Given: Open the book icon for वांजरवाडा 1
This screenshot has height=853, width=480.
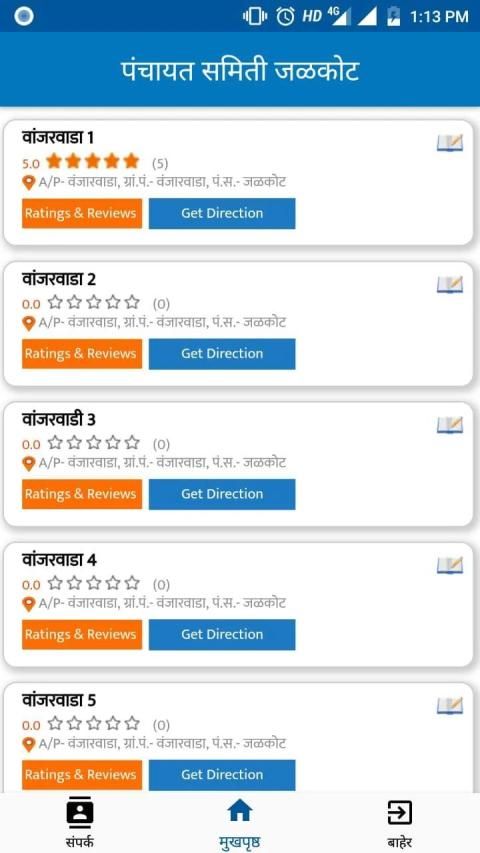Looking at the screenshot, I should coord(450,143).
